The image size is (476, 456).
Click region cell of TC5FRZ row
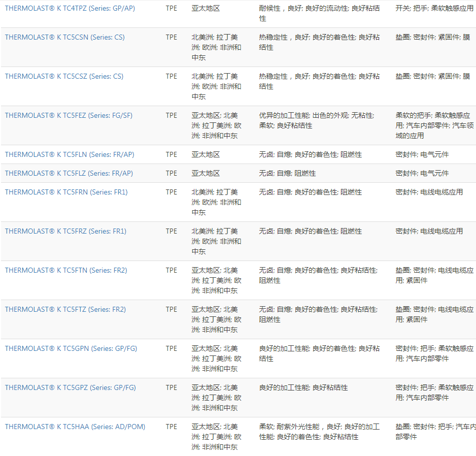[x=217, y=242]
